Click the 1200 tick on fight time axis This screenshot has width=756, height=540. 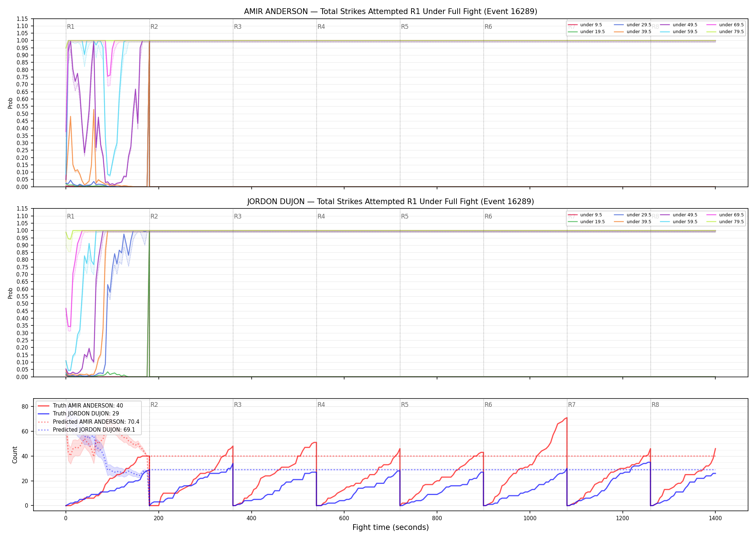tap(623, 518)
